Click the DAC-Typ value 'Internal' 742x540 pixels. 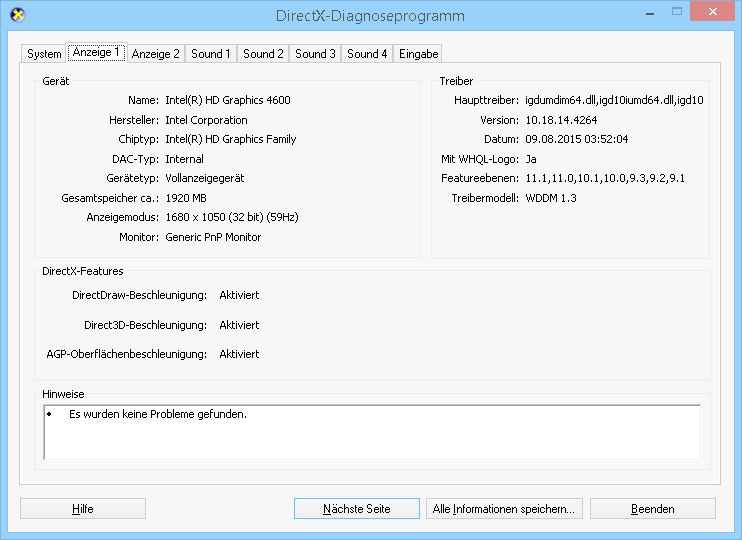[x=185, y=159]
